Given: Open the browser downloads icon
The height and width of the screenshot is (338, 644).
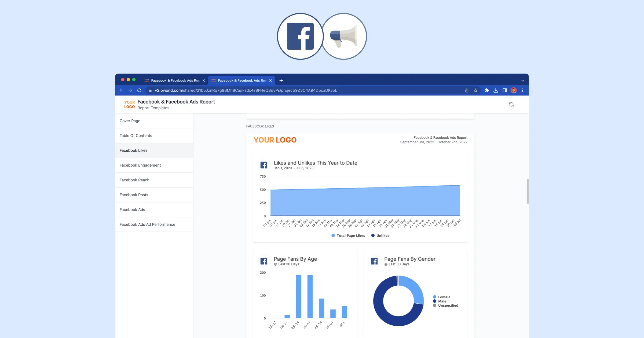Looking at the screenshot, I should [x=496, y=90].
